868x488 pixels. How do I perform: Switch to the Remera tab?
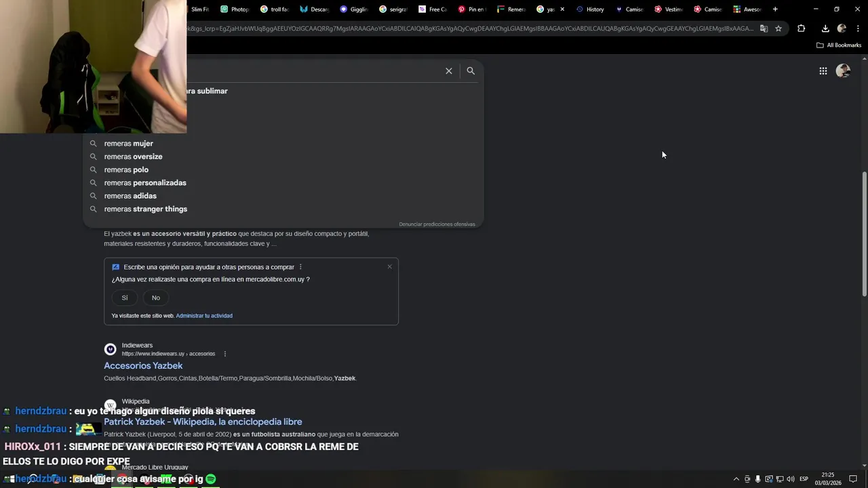click(x=511, y=9)
